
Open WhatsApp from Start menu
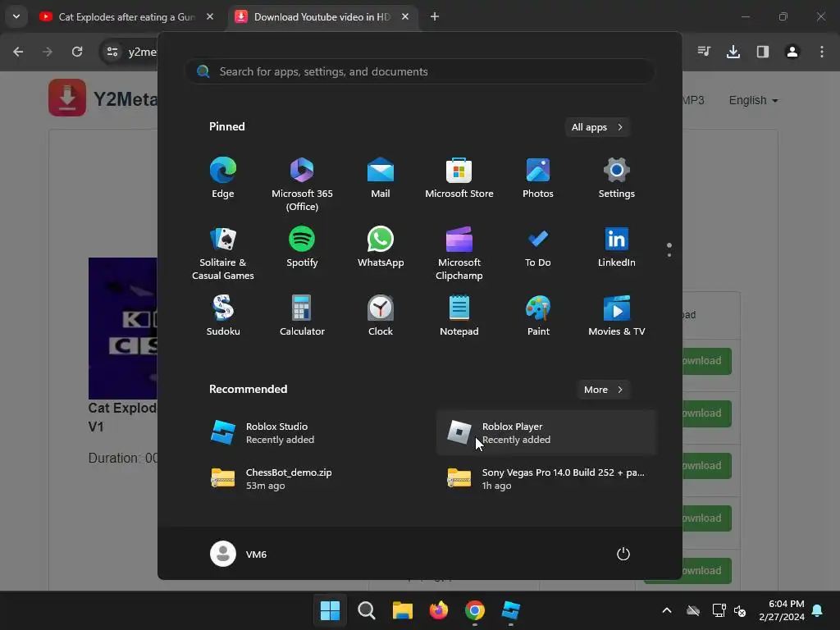click(x=381, y=247)
